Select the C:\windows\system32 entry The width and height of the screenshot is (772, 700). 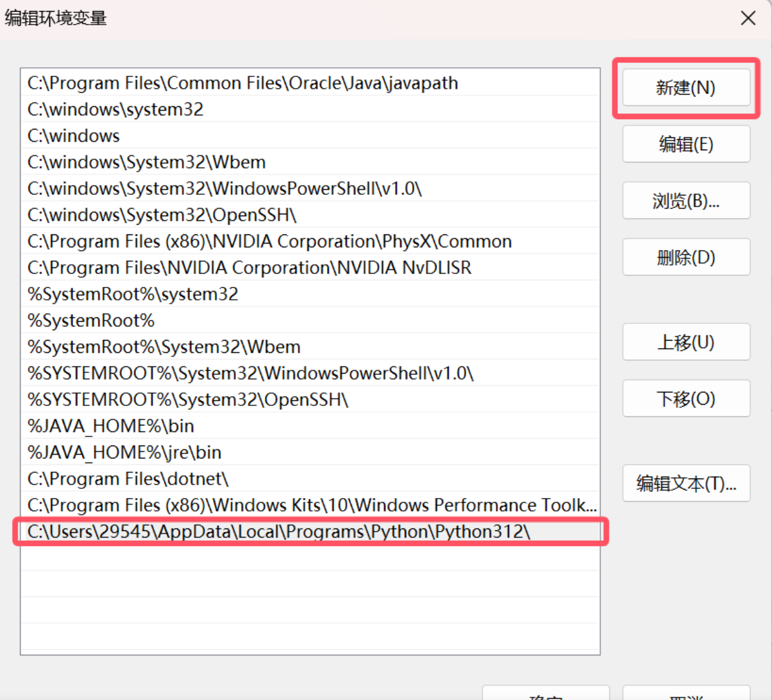tap(115, 109)
